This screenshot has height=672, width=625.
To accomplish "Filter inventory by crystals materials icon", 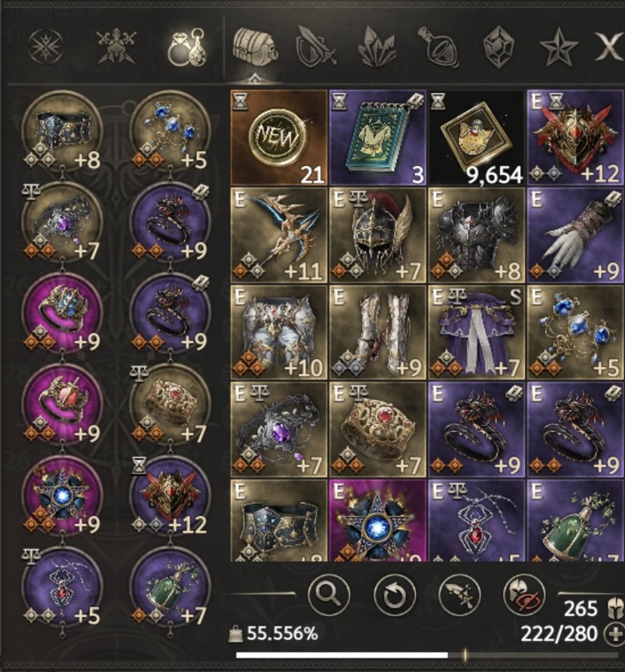I will click(377, 47).
